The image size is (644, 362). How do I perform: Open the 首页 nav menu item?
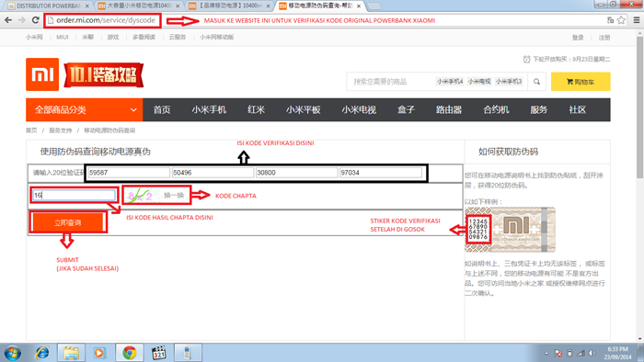click(162, 110)
